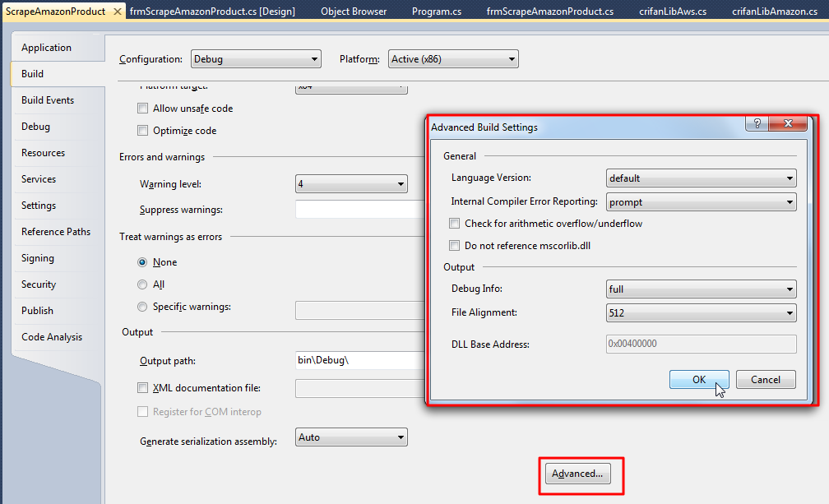Click the Specific warnings text box
Screen dimensions: 829x504
click(360, 311)
